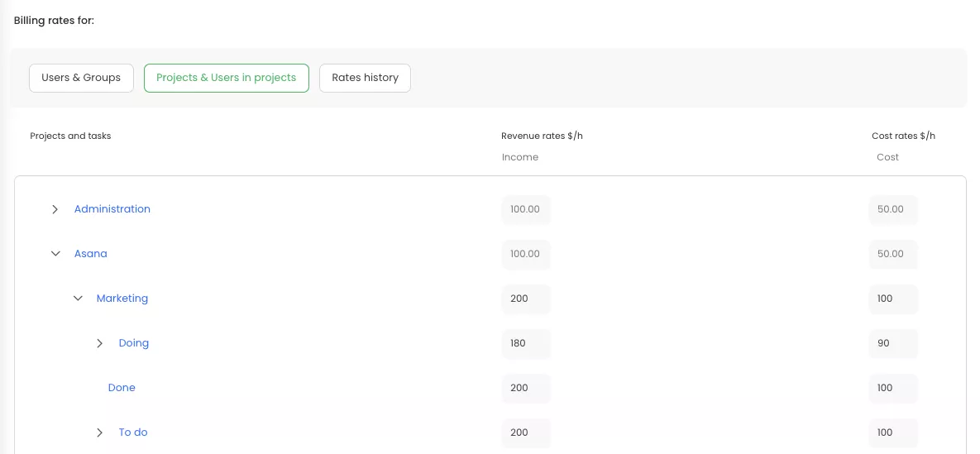Edit Marketing revenue rate field

(x=525, y=299)
